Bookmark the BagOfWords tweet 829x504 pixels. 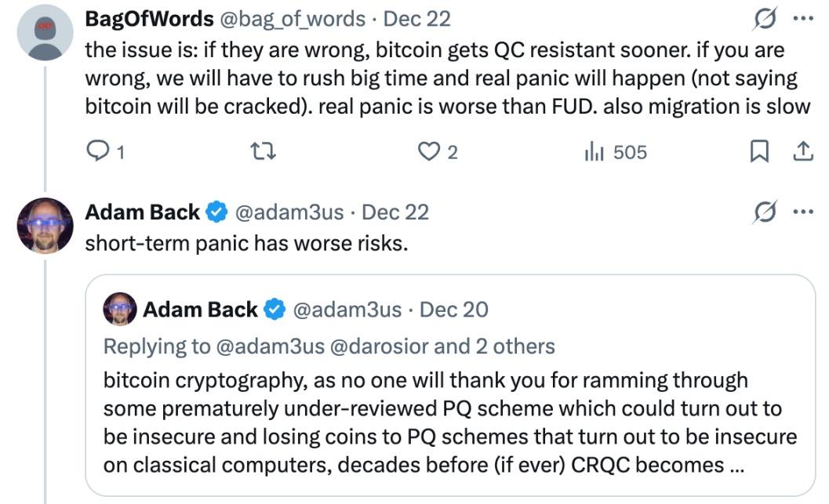758,152
